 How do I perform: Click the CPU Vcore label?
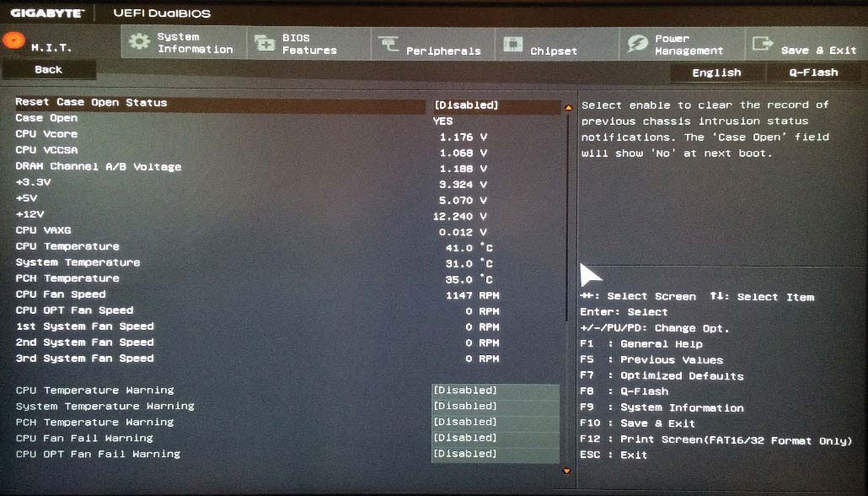pos(46,134)
